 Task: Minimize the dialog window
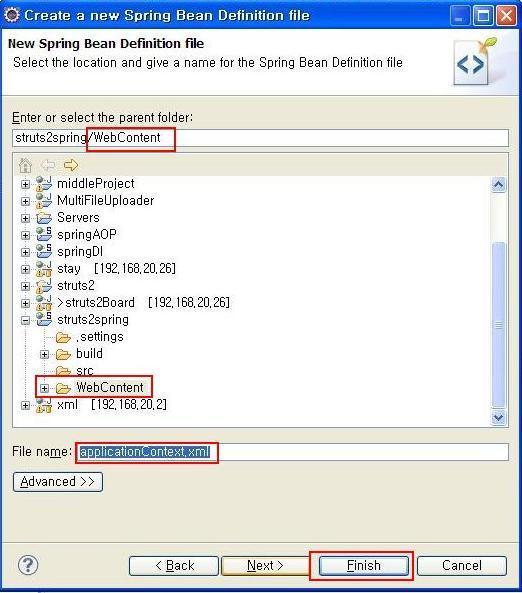459,16
